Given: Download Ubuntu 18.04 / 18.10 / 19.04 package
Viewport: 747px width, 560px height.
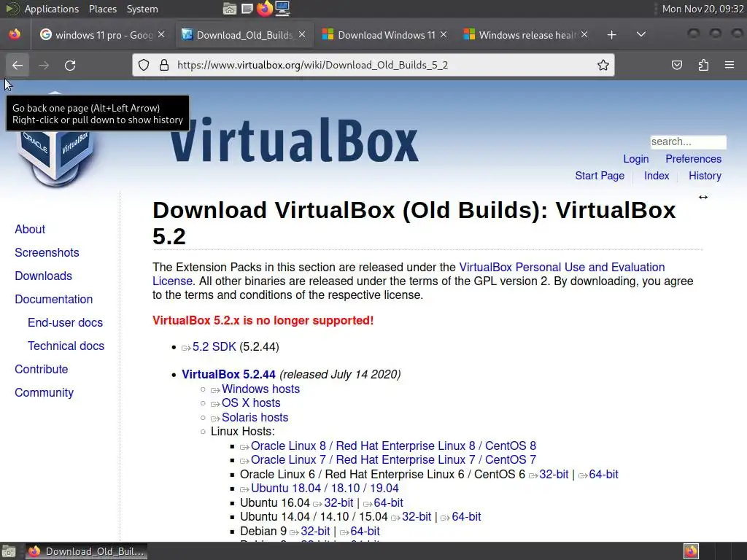Looking at the screenshot, I should (325, 488).
